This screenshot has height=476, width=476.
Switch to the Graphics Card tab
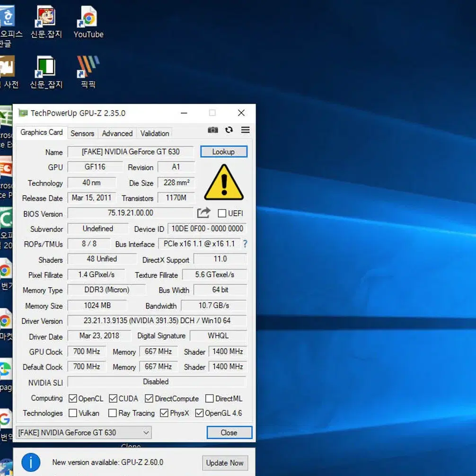(42, 132)
